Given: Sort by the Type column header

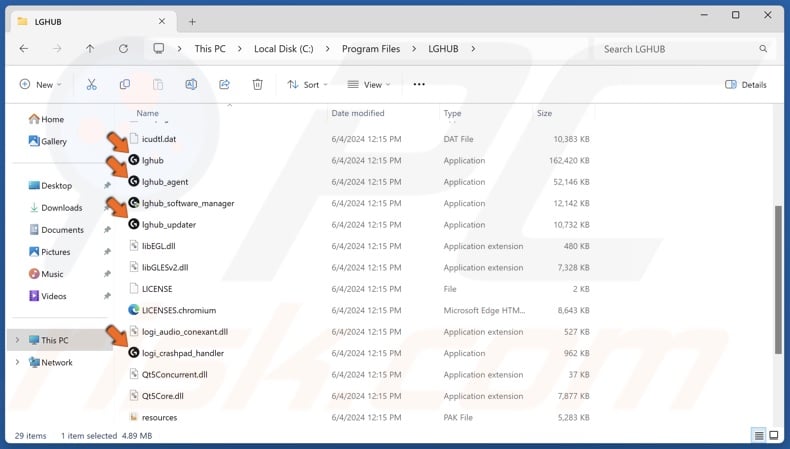Looking at the screenshot, I should (452, 113).
